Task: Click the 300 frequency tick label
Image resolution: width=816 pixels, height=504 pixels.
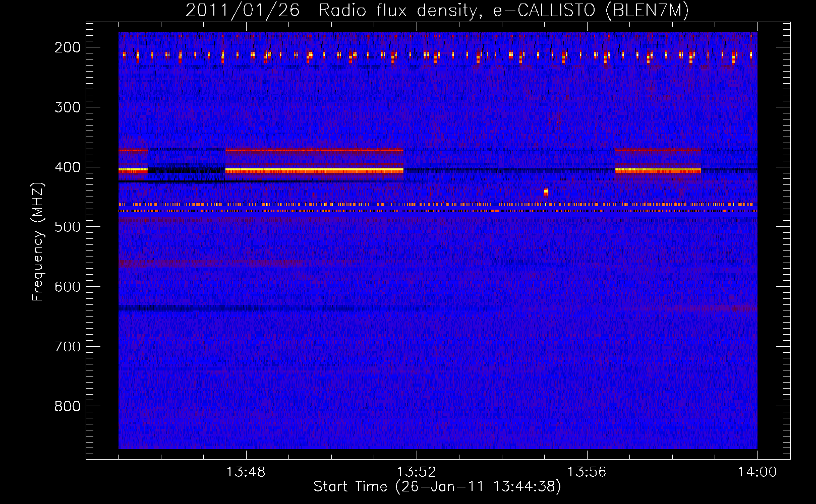Action: point(68,107)
